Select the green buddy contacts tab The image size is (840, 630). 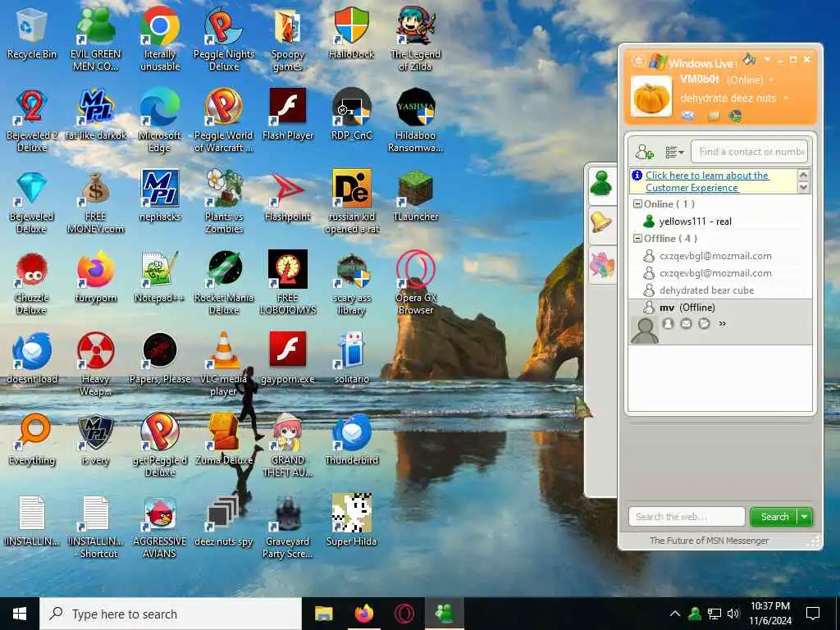601,185
